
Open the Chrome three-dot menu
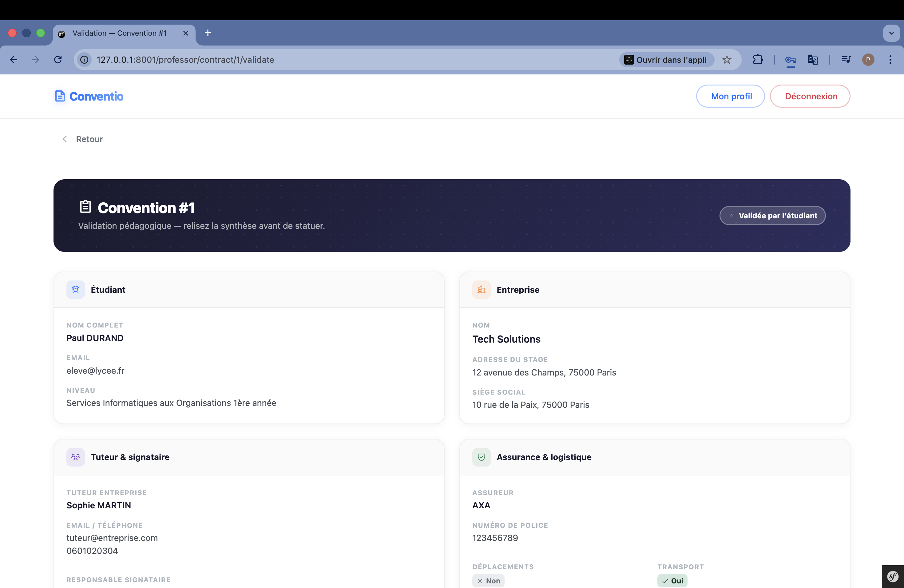pyautogui.click(x=890, y=60)
